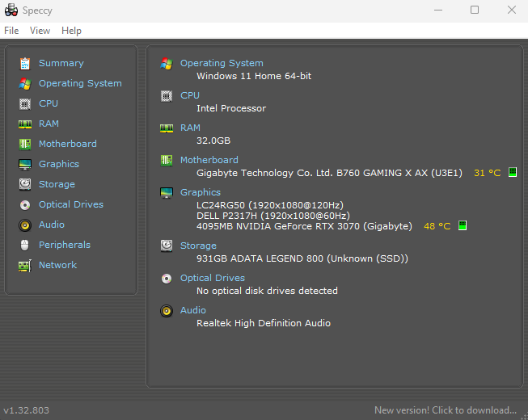Click the Audio speaker icon in sidebar
This screenshot has height=420, width=528.
[x=24, y=225]
